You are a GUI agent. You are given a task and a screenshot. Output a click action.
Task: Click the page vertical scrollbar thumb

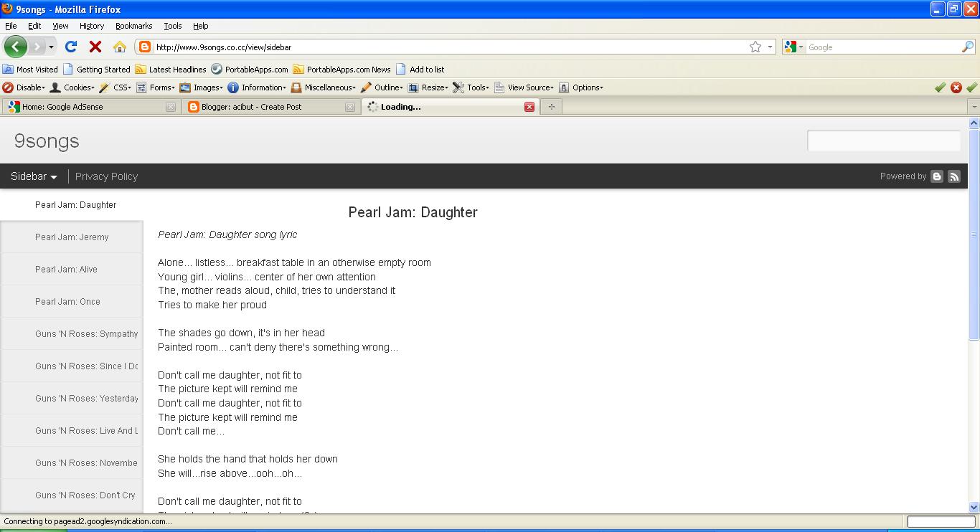[x=974, y=234]
